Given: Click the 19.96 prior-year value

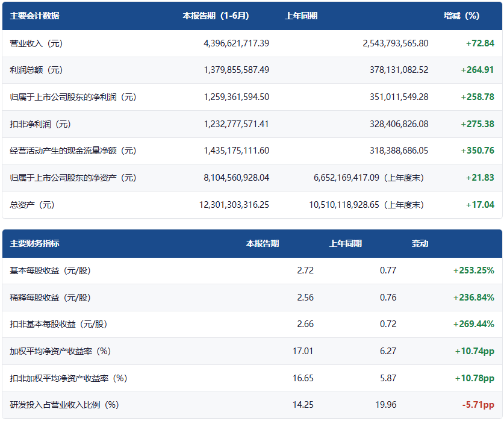Looking at the screenshot, I should coord(386,405).
